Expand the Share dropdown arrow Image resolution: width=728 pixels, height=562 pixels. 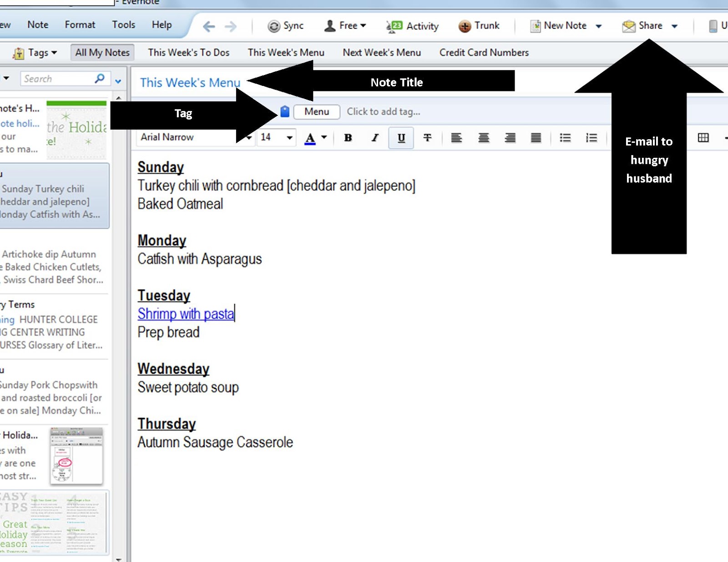tap(674, 26)
